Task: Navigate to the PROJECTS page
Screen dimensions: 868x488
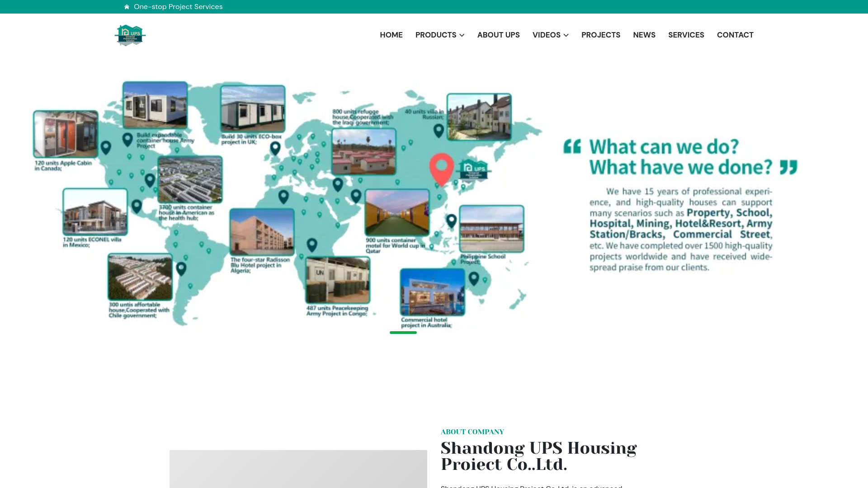Action: pos(600,35)
